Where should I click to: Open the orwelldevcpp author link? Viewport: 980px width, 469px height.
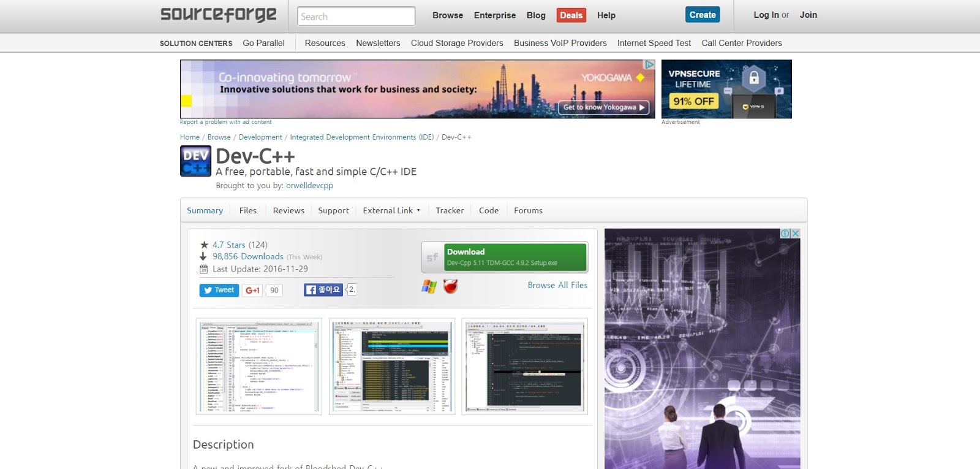309,186
